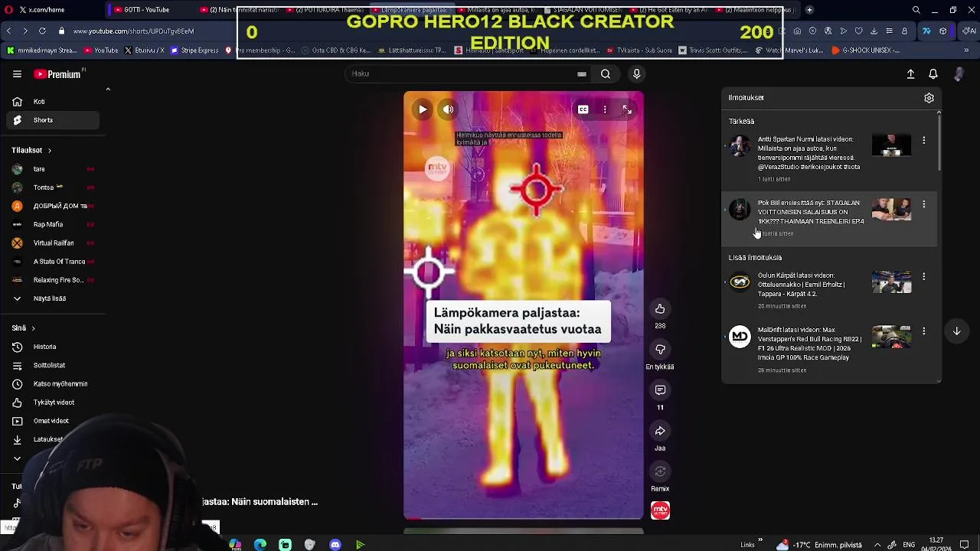
Task: Go to Koti in the sidebar
Action: pyautogui.click(x=52, y=102)
